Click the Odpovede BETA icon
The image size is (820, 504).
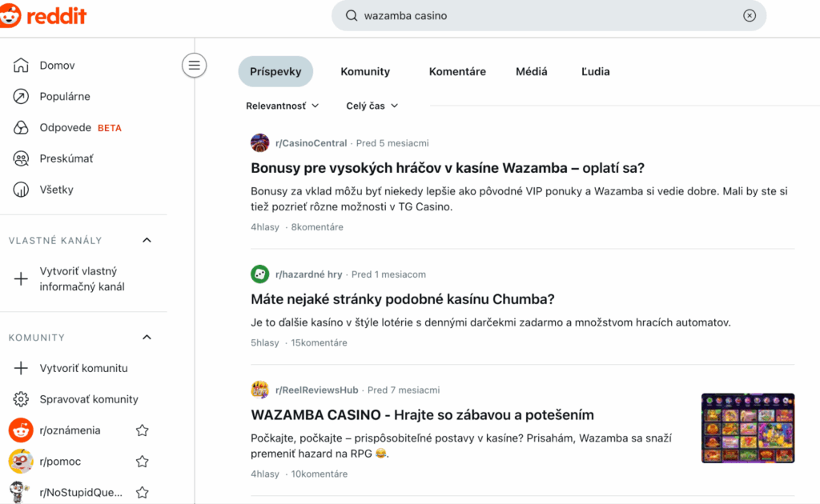(x=22, y=128)
